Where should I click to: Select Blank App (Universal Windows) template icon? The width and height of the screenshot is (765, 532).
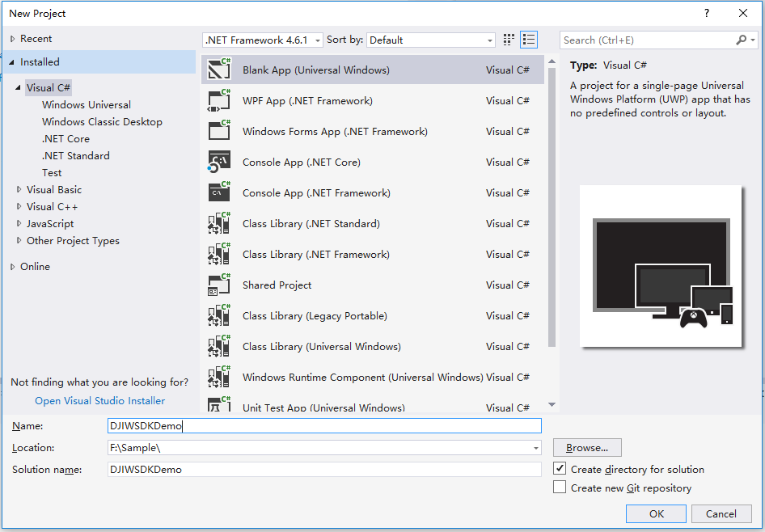[219, 70]
